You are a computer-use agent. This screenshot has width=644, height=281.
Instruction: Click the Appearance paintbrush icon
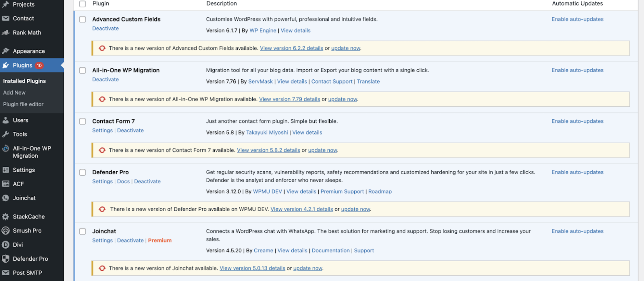tap(6, 51)
